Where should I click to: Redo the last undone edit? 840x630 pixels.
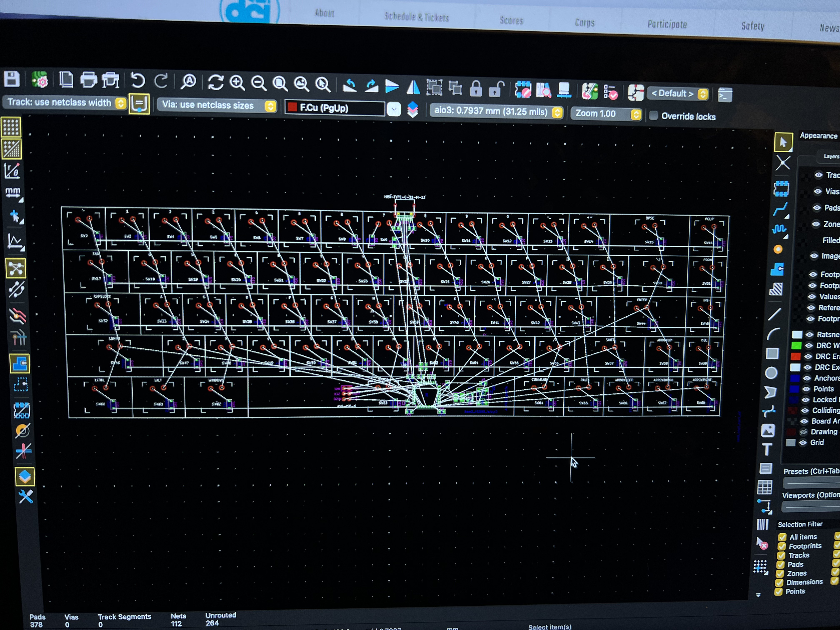[161, 81]
